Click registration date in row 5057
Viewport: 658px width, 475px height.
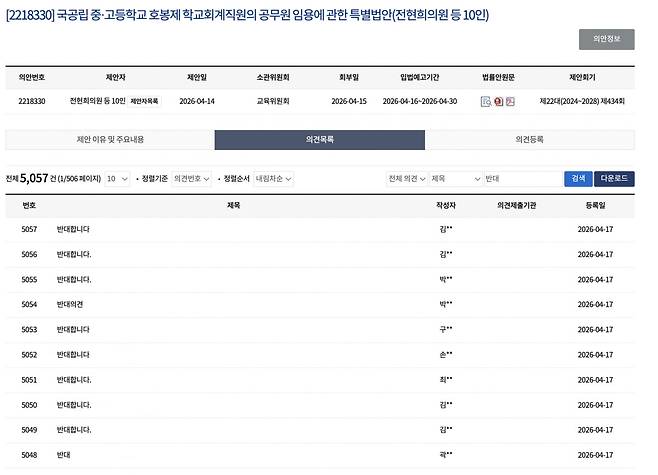pos(595,229)
